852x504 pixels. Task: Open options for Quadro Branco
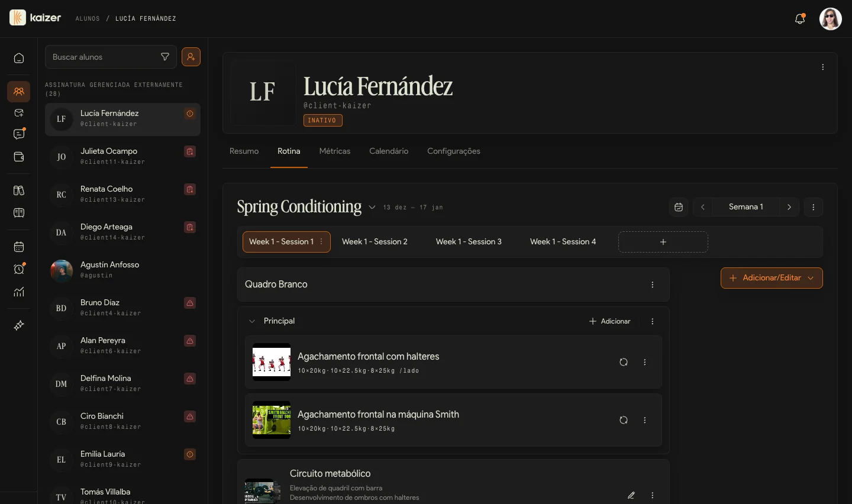653,285
